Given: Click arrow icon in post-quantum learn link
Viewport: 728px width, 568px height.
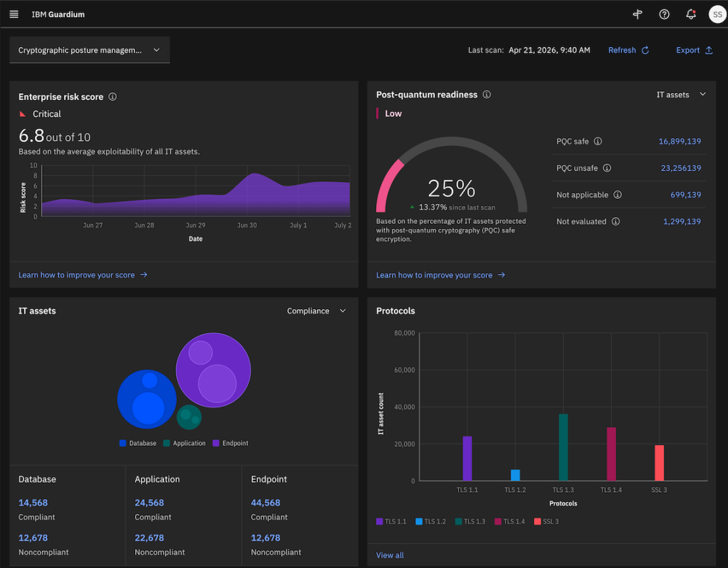Looking at the screenshot, I should [x=501, y=275].
